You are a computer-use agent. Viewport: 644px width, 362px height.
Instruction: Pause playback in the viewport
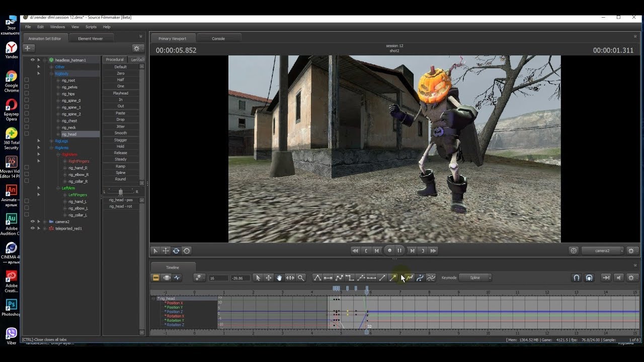(399, 250)
